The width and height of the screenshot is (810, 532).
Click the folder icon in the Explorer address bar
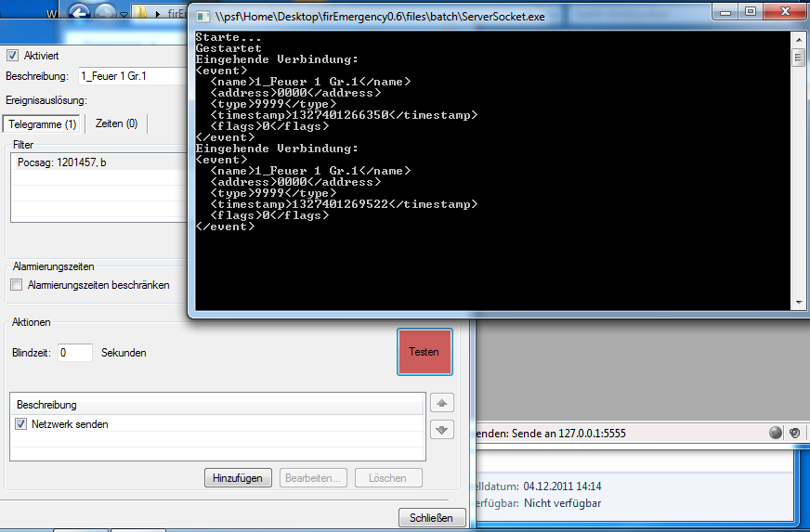click(141, 13)
